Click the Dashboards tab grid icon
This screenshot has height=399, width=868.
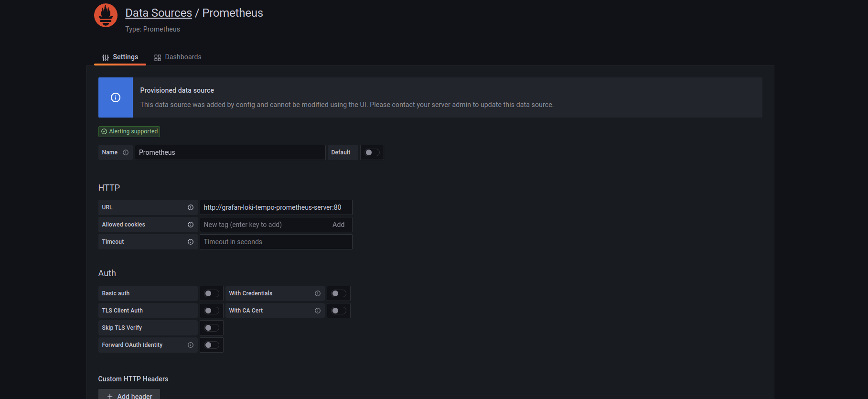tap(158, 57)
